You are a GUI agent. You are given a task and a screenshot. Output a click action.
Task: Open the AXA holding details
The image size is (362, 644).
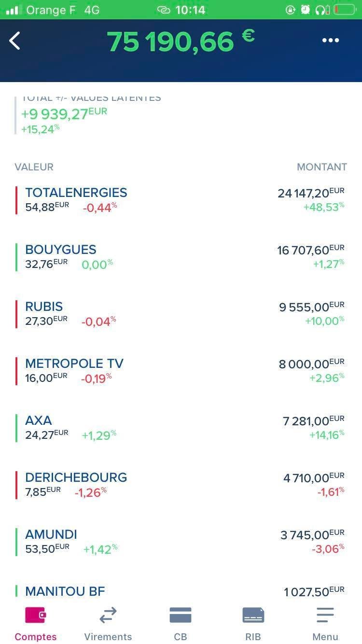coord(39,420)
